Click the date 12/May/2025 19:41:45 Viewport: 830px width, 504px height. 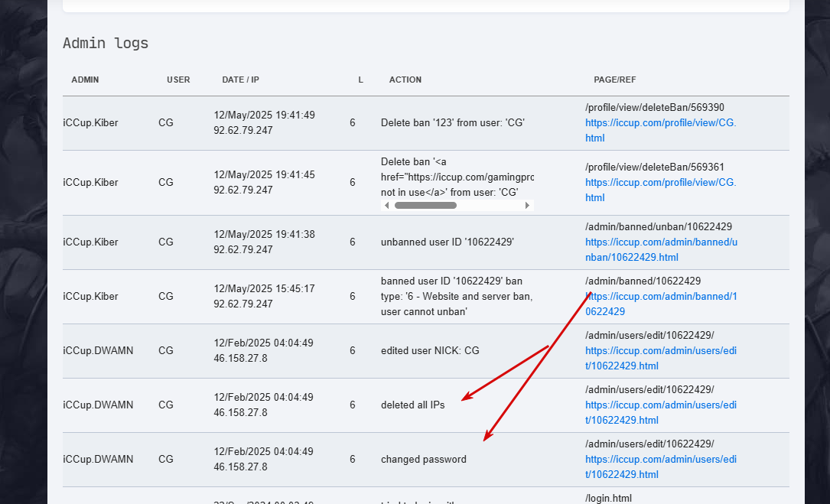coord(264,174)
